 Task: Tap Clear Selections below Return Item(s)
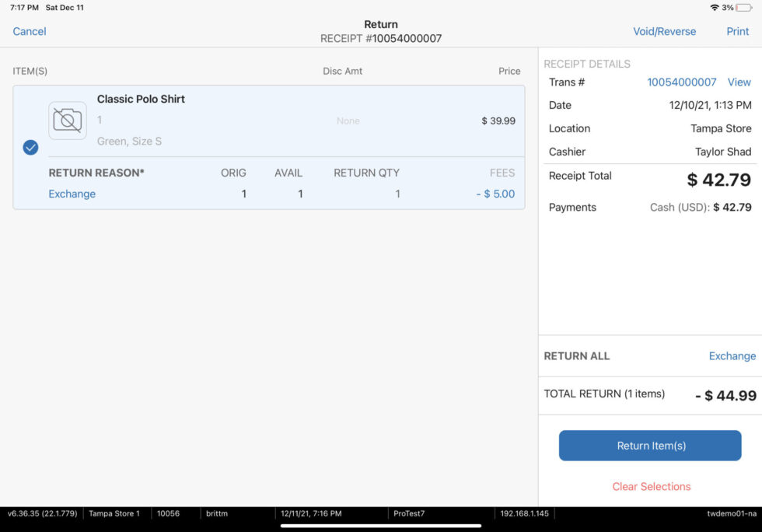[651, 486]
